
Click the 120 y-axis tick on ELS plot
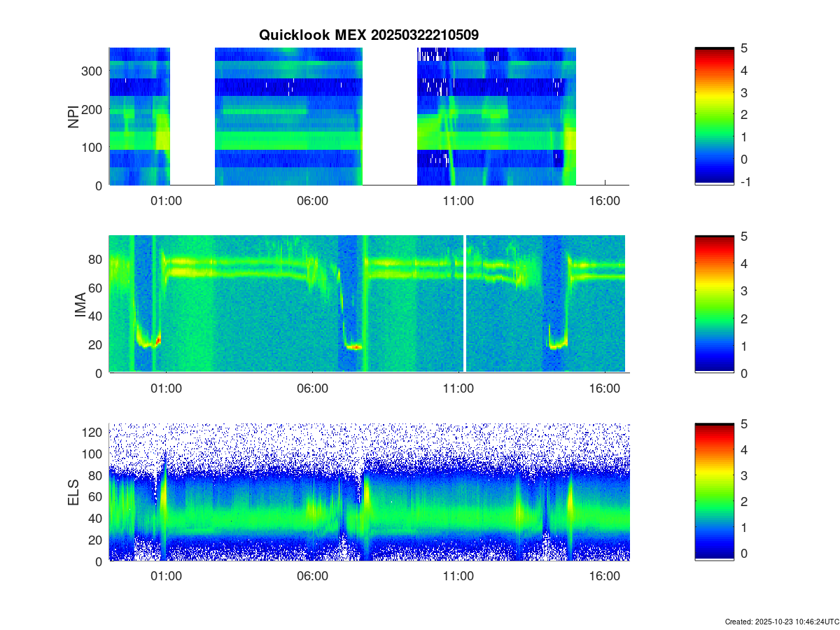(92, 433)
